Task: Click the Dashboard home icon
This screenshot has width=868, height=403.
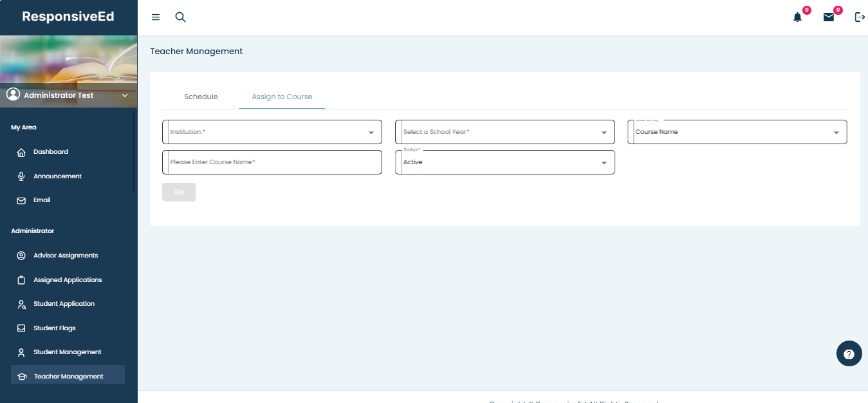Action: click(21, 153)
